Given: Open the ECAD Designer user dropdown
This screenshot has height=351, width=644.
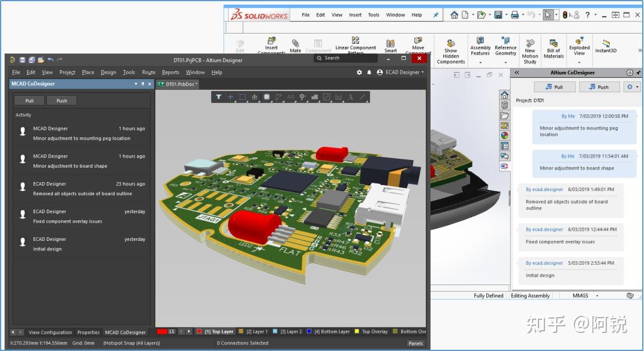Looking at the screenshot, I should point(401,72).
